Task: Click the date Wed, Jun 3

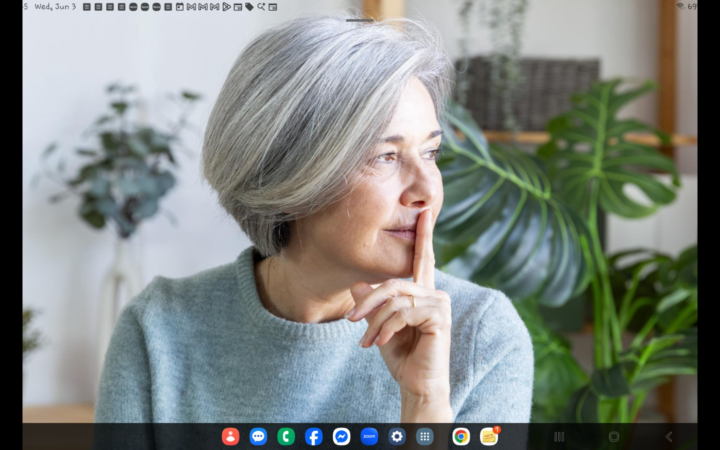Action: pos(55,7)
